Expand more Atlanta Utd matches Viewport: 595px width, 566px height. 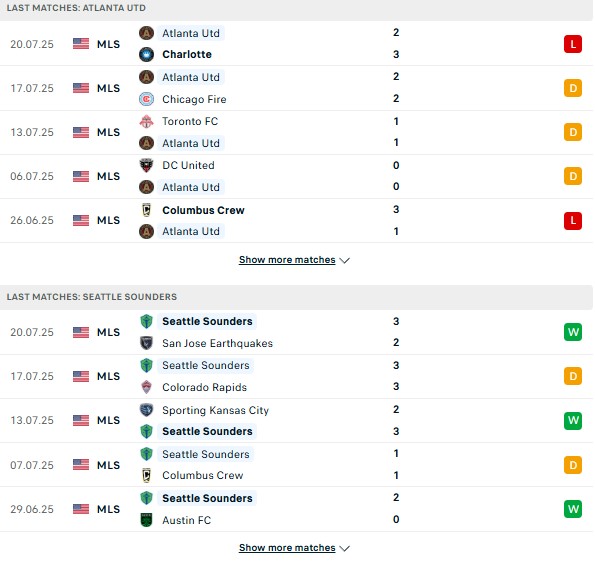click(x=287, y=260)
